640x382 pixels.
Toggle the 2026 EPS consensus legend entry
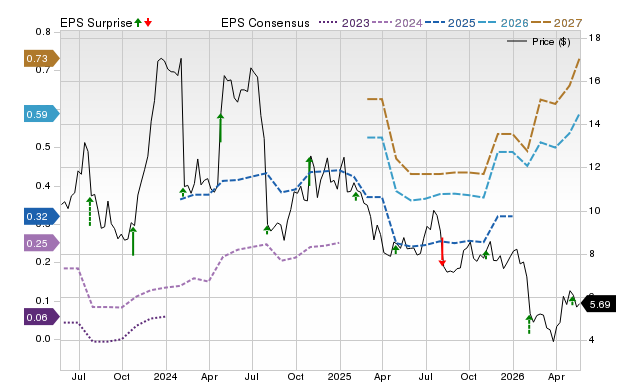click(503, 23)
